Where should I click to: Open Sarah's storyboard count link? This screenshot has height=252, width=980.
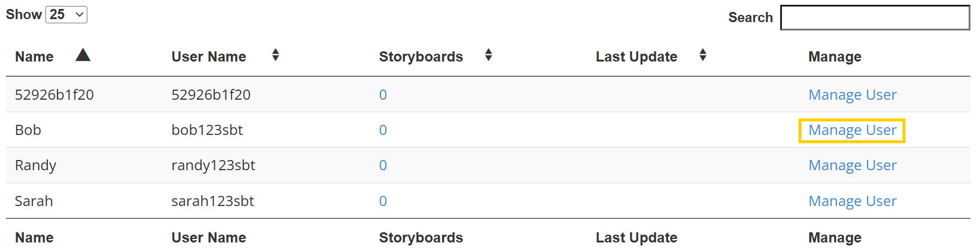tap(383, 201)
